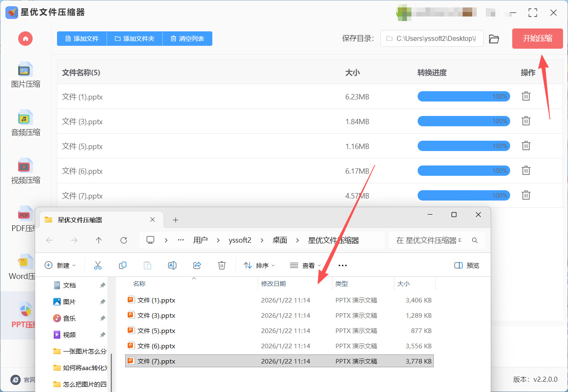
Task: Select 文件 (5).pptx in the Explorer list
Action: tap(156, 331)
